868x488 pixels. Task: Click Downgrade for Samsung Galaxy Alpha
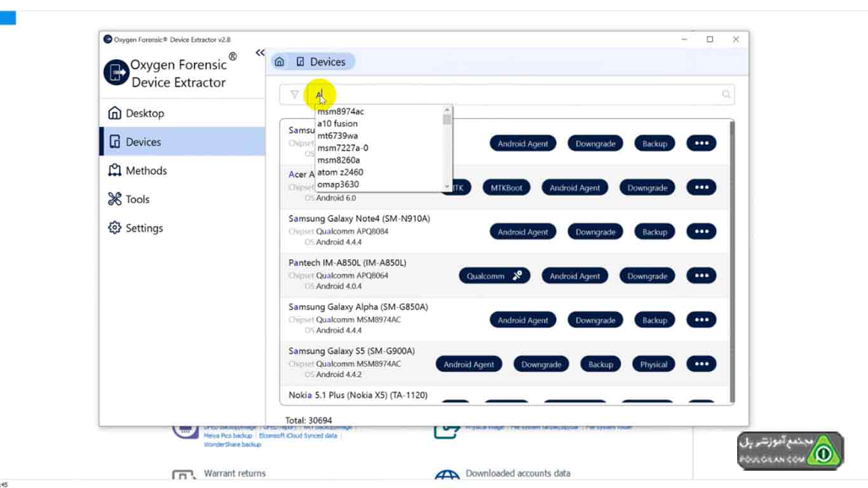pyautogui.click(x=595, y=320)
